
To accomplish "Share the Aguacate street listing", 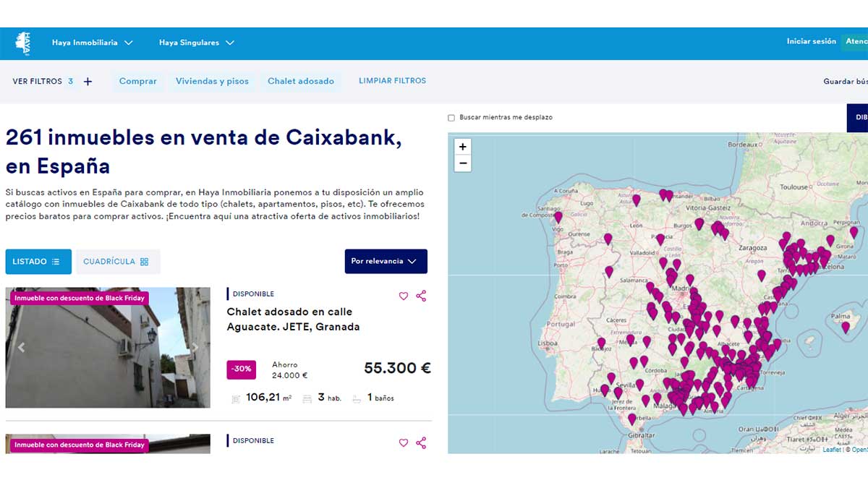I will coord(421,296).
